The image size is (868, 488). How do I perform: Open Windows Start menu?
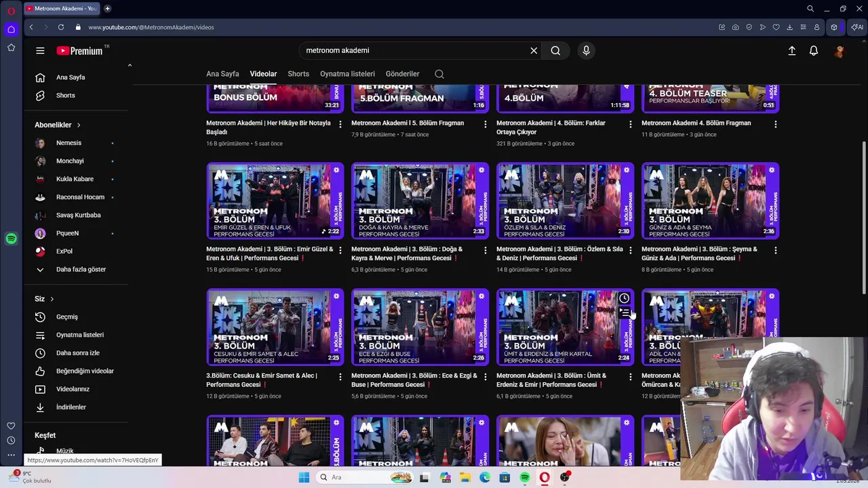click(304, 477)
